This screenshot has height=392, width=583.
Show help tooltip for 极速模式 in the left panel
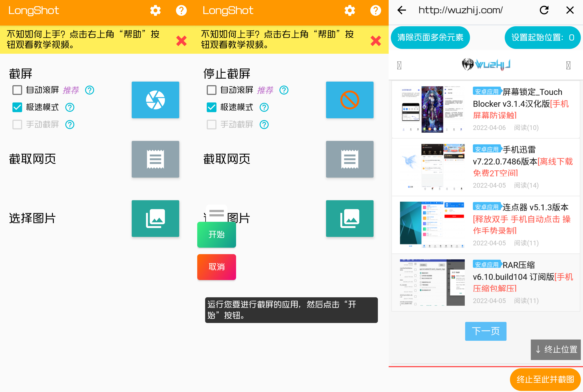[x=70, y=107]
